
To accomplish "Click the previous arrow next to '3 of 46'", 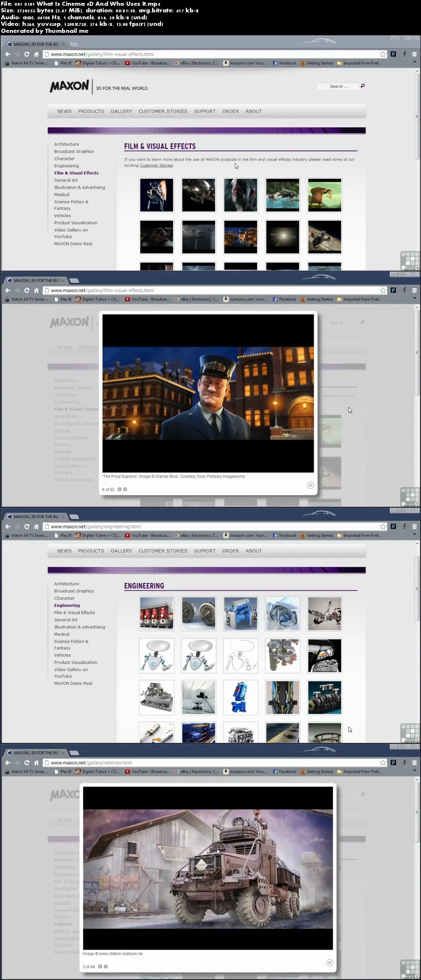I will tap(100, 966).
